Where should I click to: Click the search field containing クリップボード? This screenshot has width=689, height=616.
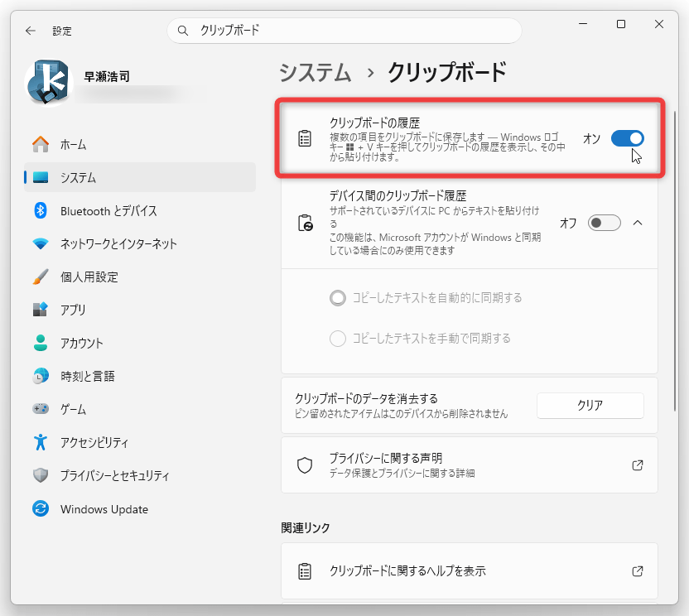344,31
